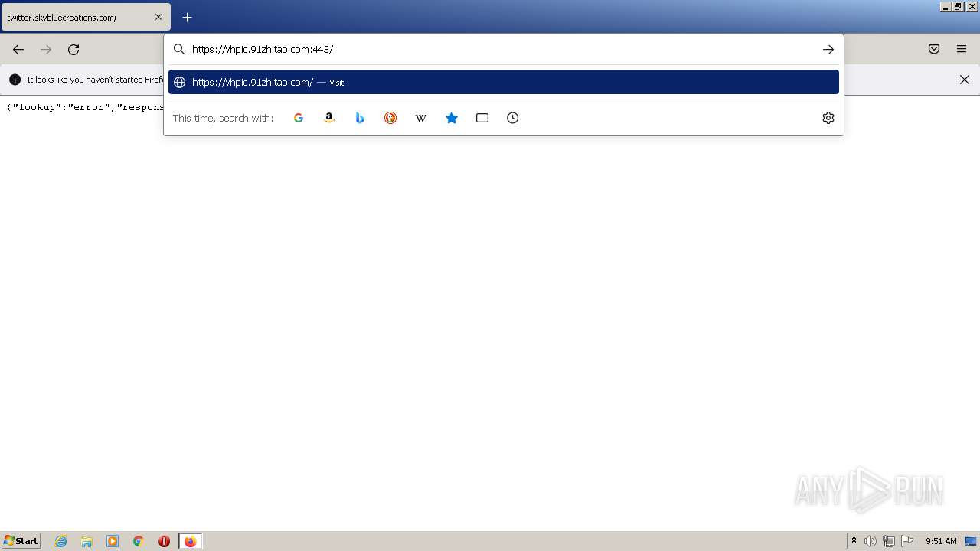The image size is (980, 551).
Task: Click the JSON "lookup":"error" page text
Action: coord(85,107)
